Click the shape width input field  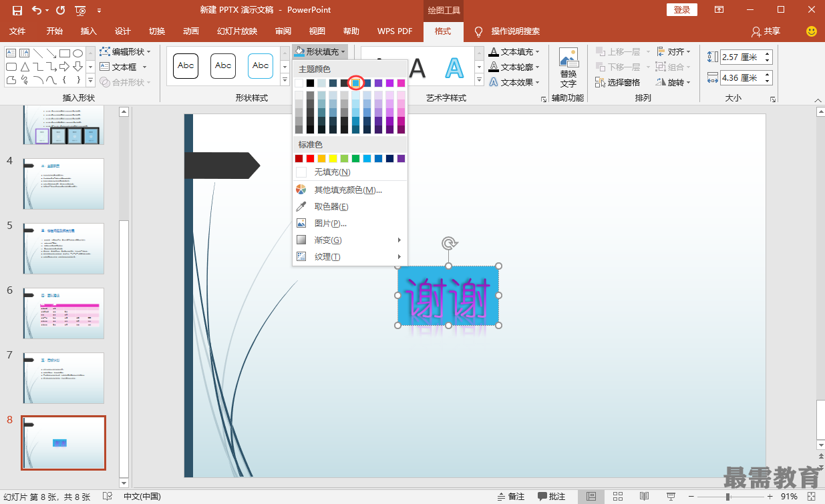tap(741, 77)
